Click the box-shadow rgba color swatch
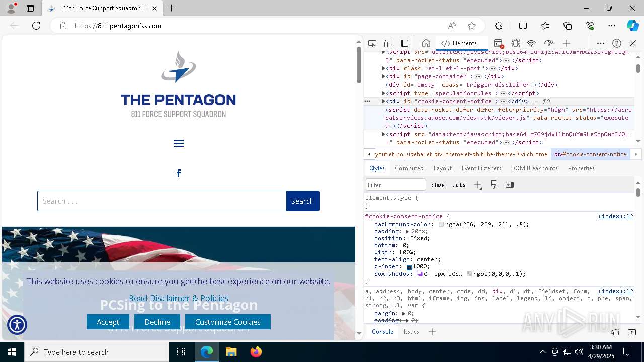The image size is (644, 362). tap(469, 274)
